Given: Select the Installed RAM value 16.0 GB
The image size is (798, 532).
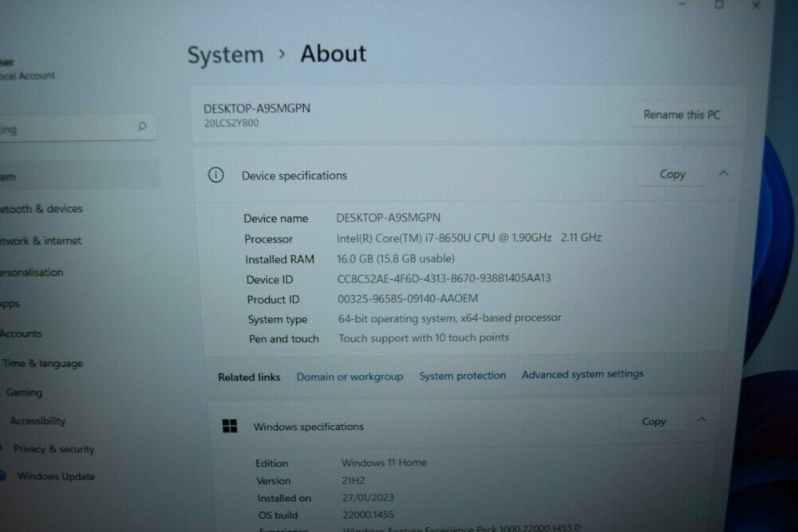Looking at the screenshot, I should point(396,258).
